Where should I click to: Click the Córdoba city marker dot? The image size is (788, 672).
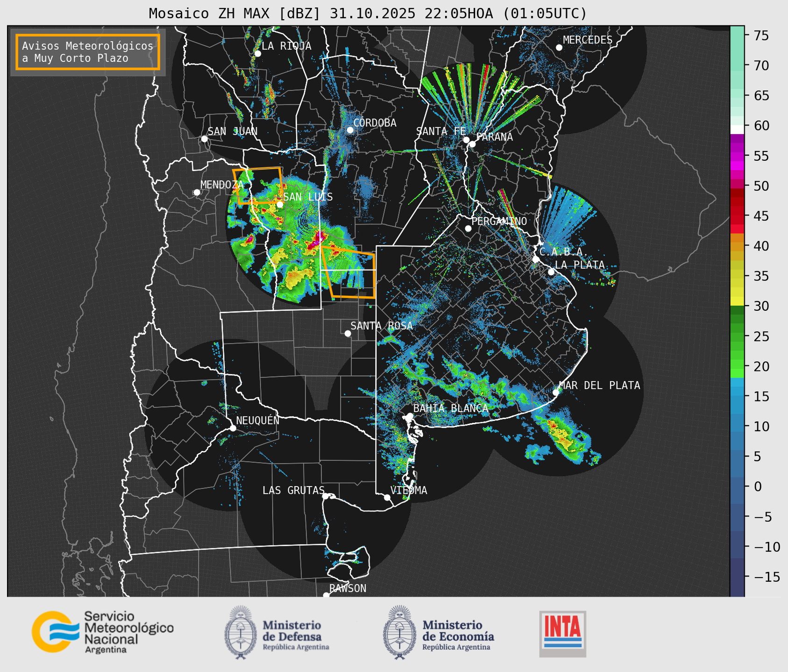point(350,130)
